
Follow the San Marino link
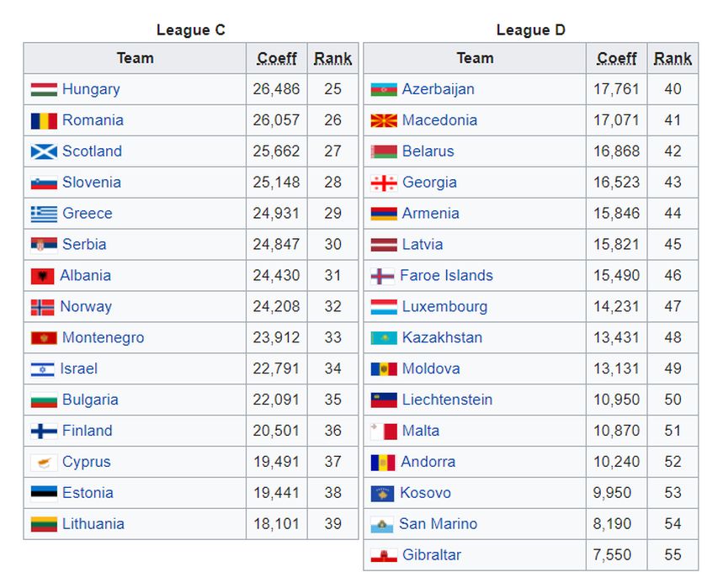(x=438, y=524)
